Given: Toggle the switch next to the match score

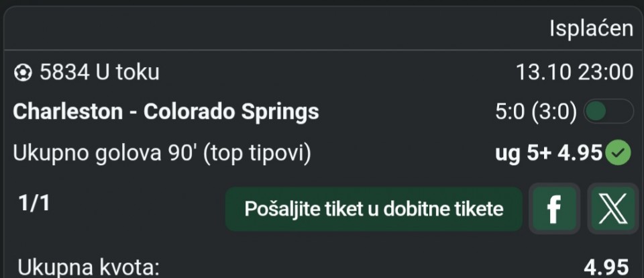Looking at the screenshot, I should click(x=608, y=111).
